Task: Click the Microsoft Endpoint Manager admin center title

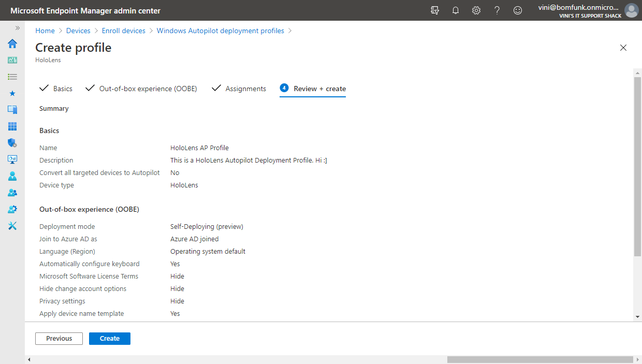Action: 85,11
